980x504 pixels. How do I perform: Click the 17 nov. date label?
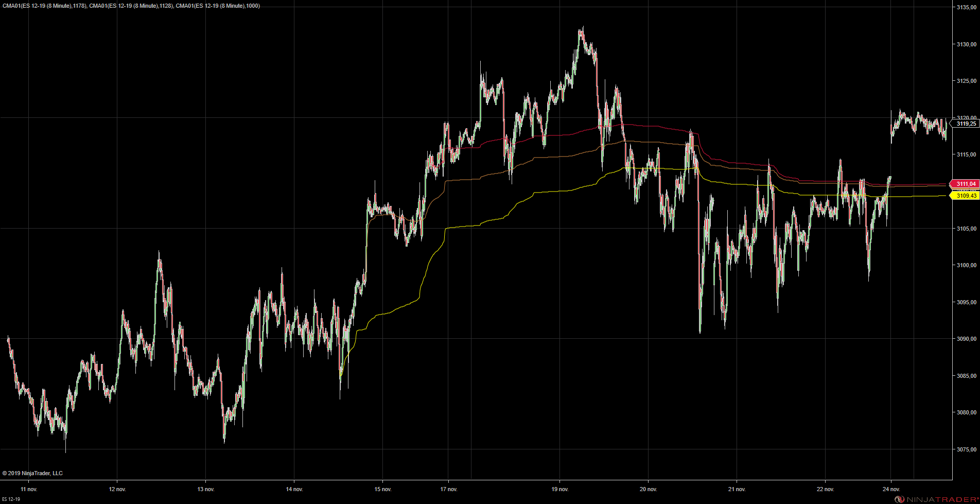449,489
